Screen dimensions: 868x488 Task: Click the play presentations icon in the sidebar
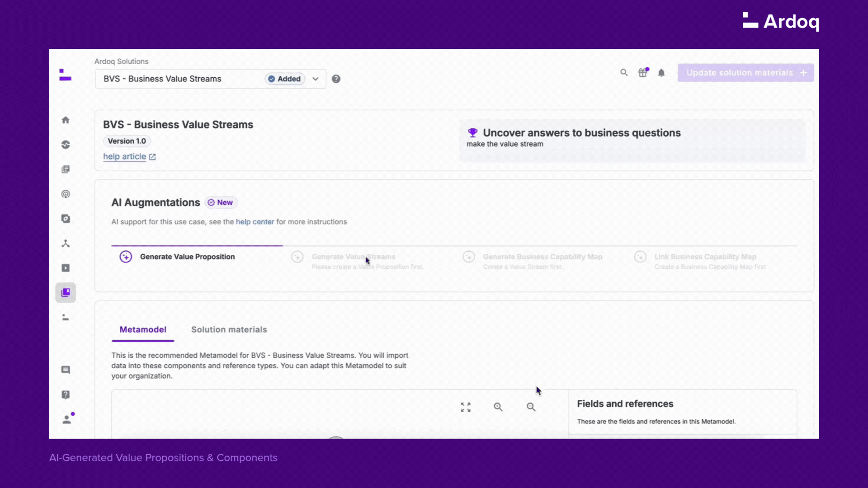[x=66, y=268]
